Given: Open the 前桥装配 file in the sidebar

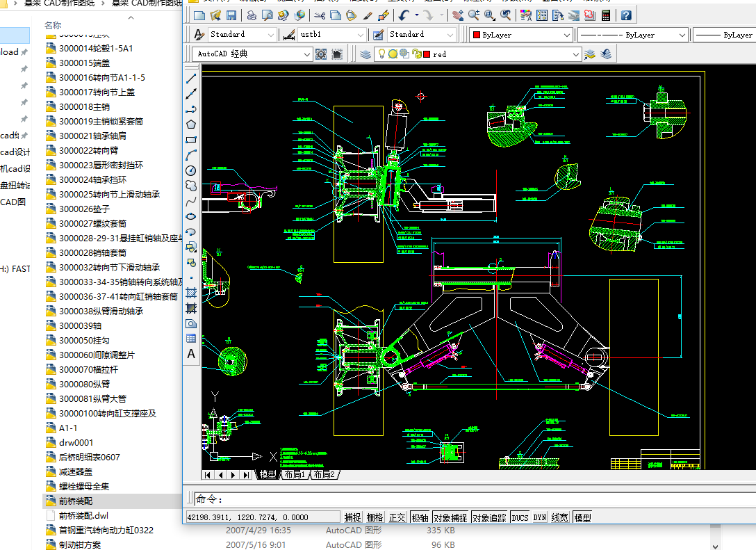Looking at the screenshot, I should click(x=75, y=499).
